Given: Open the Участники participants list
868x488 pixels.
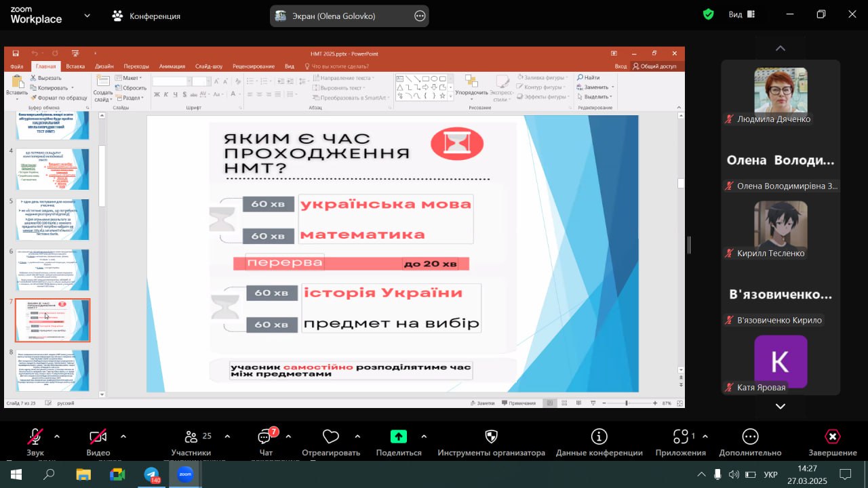Looking at the screenshot, I should point(191,437).
